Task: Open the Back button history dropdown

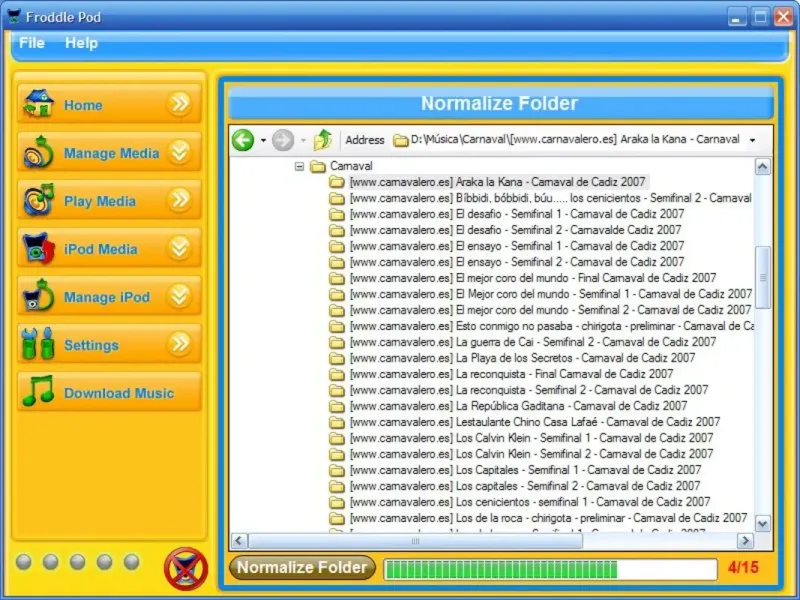Action: [263, 140]
